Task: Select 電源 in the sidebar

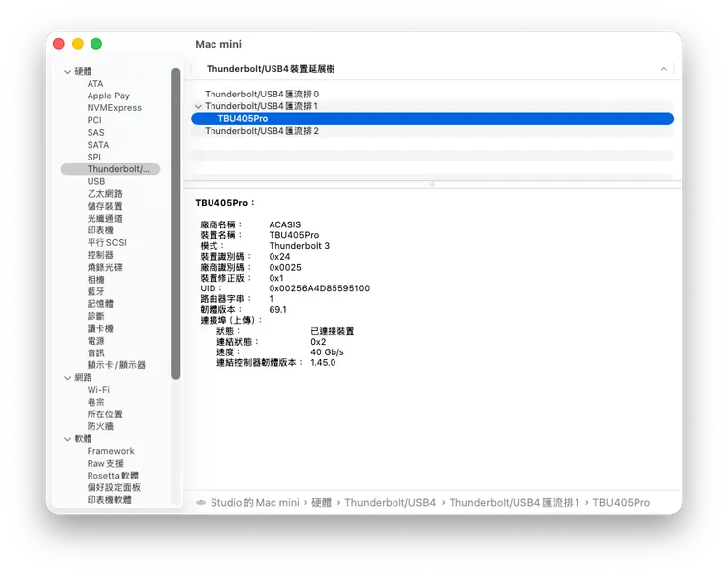Action: pyautogui.click(x=95, y=341)
